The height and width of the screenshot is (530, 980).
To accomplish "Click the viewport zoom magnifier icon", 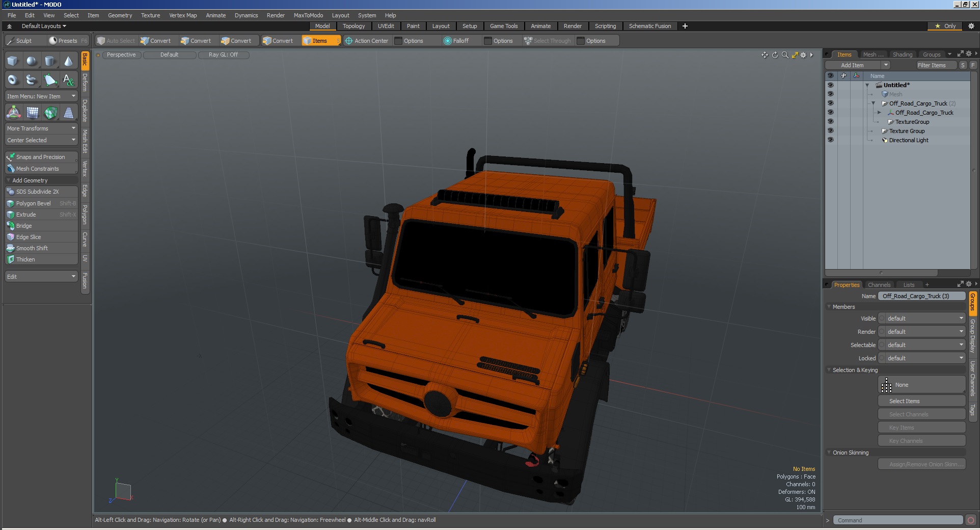I will (x=785, y=55).
